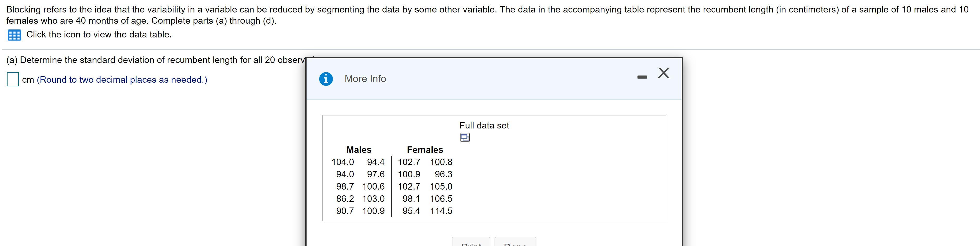Click the Males column header

tap(358, 150)
